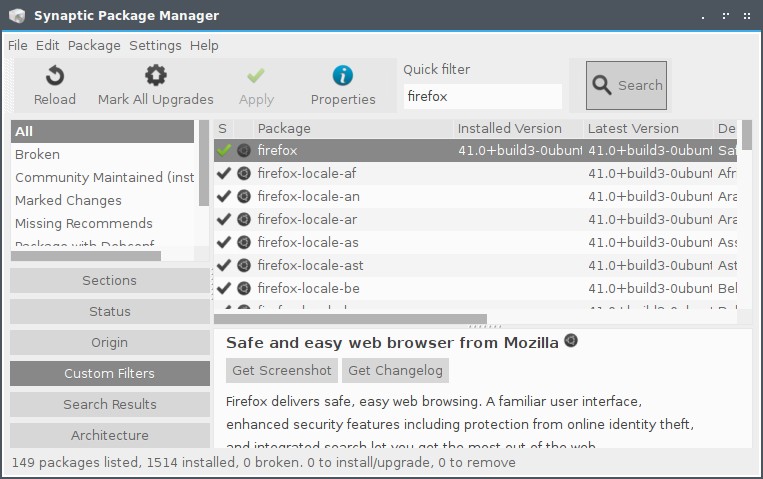763x479 pixels.
Task: Open the Package menu
Action: click(x=94, y=45)
